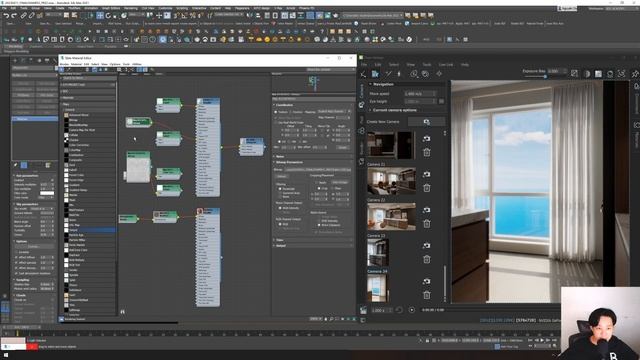Click the half-circle tone icon near Exposure Bias
Screen dimensions: 640x360
coord(587,74)
